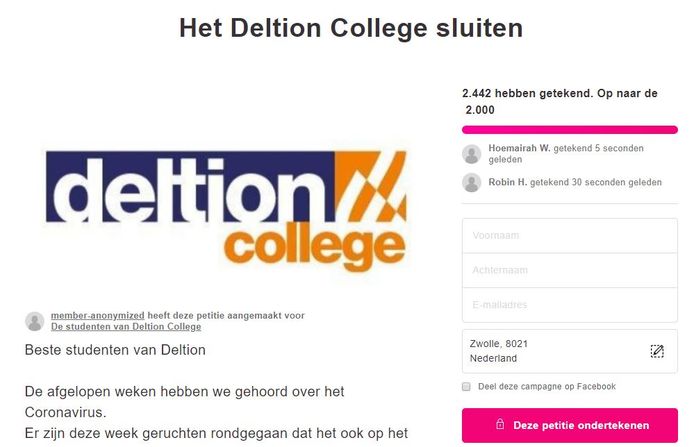
Task: Click the Robin H. signer name
Action: [507, 183]
